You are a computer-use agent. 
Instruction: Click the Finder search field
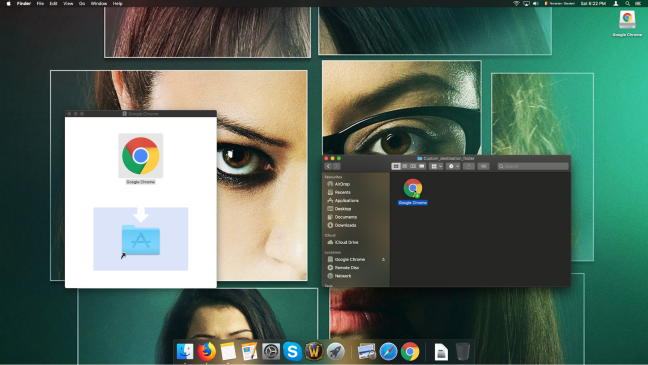pyautogui.click(x=533, y=166)
